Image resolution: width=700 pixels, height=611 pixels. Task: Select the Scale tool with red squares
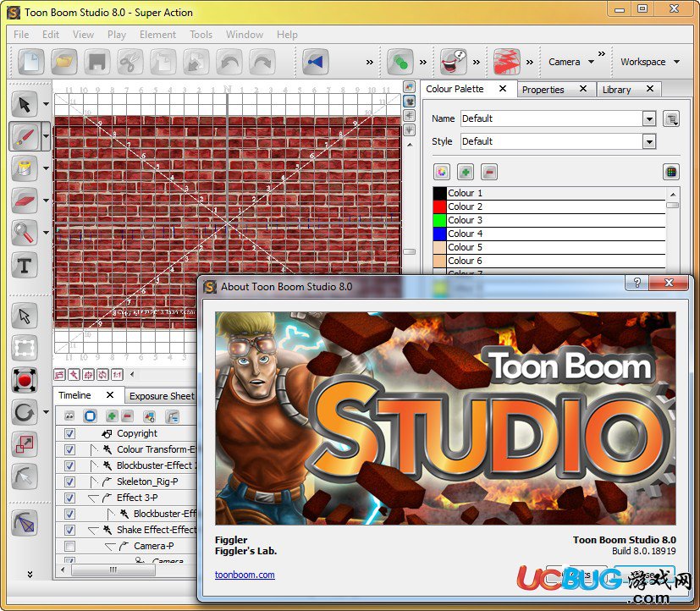point(24,444)
